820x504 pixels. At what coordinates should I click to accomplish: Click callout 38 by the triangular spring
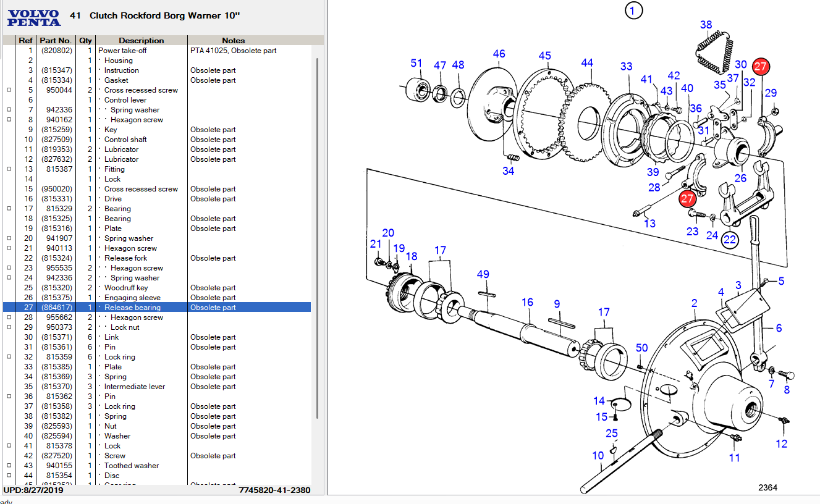[706, 25]
